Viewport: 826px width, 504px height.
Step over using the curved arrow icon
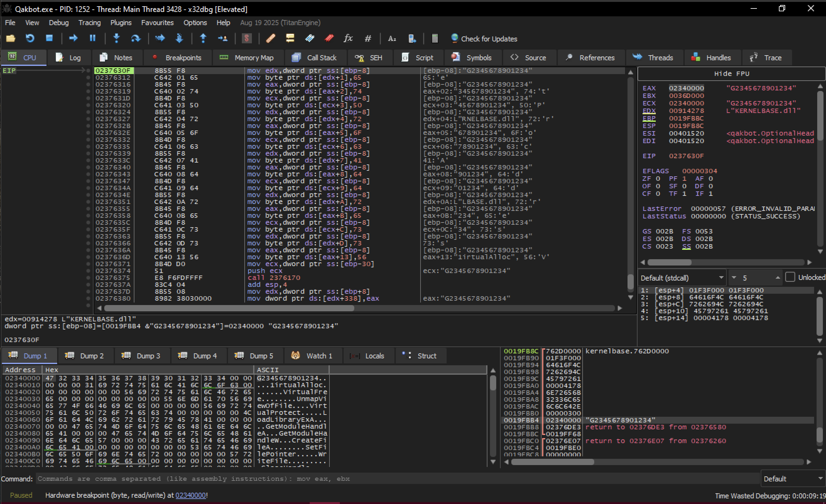[136, 39]
